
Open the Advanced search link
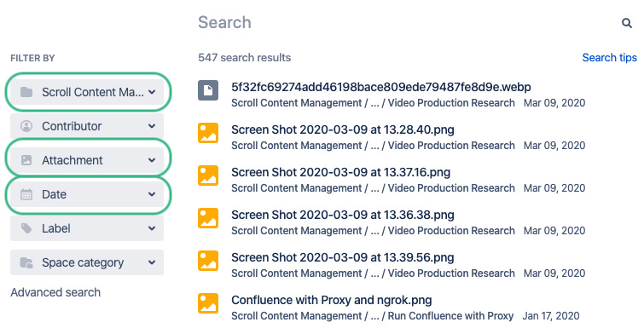(55, 292)
